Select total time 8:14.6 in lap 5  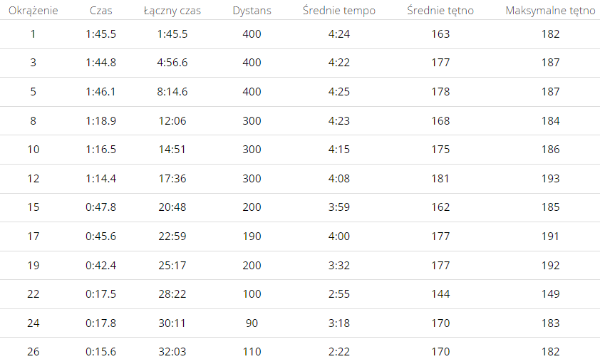tap(172, 92)
